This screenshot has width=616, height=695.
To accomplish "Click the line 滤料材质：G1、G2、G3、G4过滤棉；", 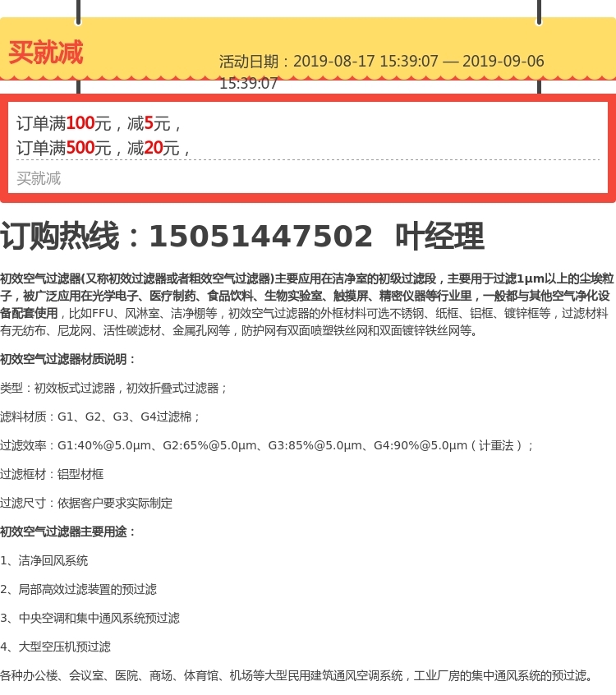I will [x=100, y=417].
